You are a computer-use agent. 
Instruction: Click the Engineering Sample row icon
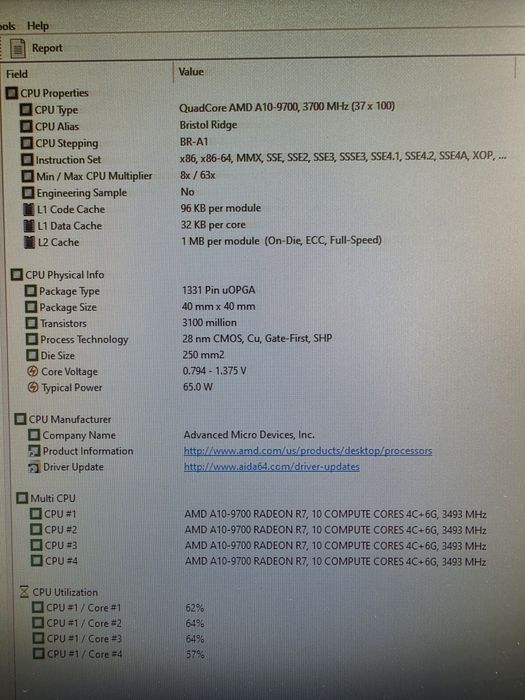[28, 193]
